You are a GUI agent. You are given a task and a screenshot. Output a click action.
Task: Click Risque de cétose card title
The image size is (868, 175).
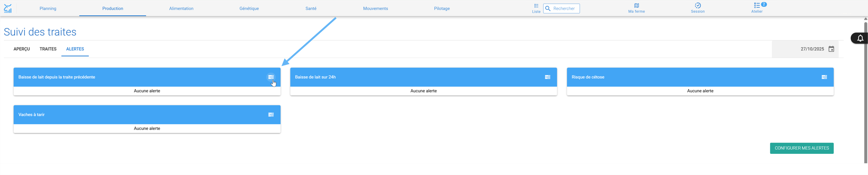coord(588,77)
